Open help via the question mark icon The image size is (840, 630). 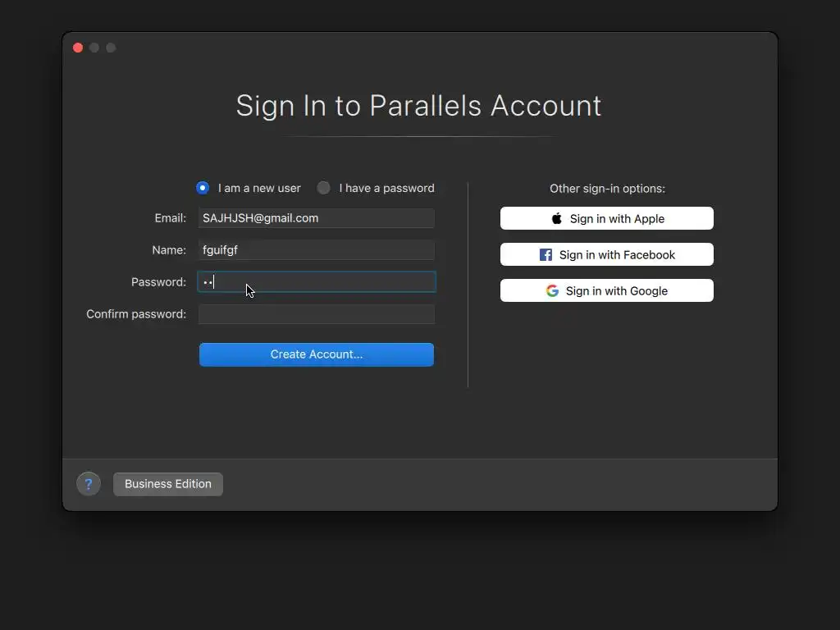click(x=89, y=484)
